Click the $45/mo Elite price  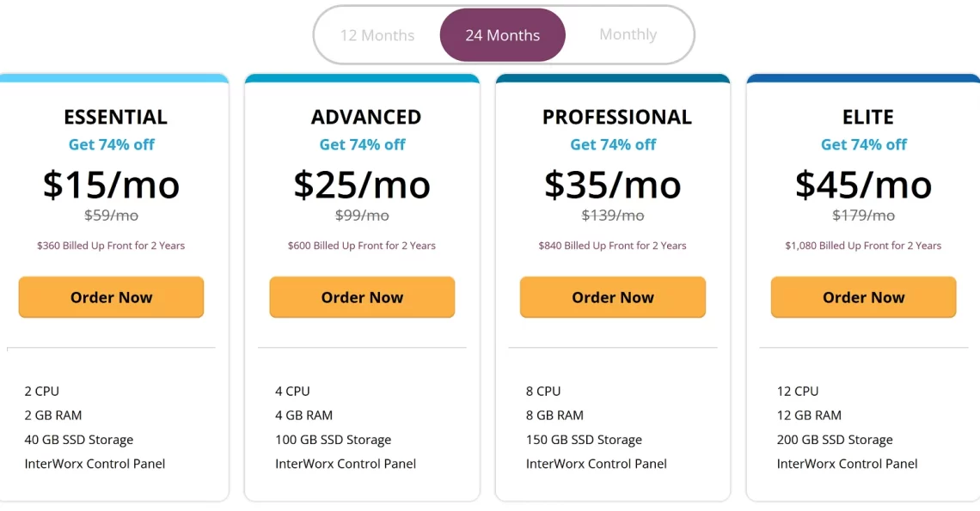[863, 185]
